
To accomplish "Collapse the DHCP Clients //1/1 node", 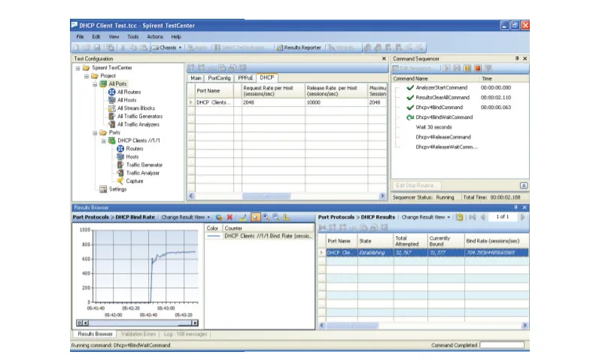I will (104, 141).
